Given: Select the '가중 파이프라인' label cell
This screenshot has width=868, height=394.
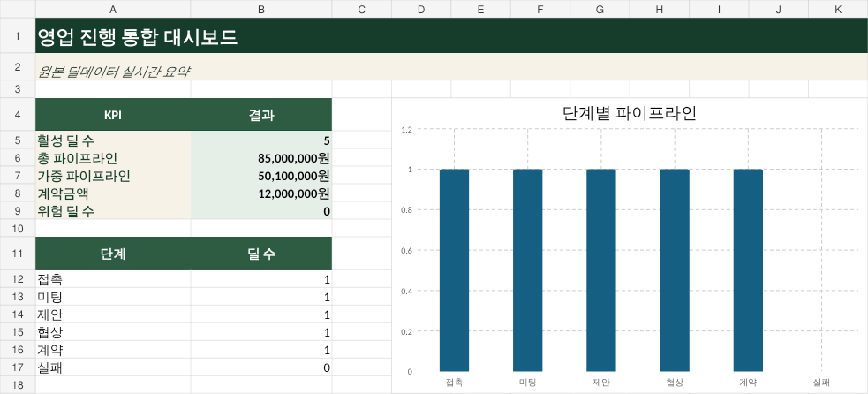Looking at the screenshot, I should point(113,176).
